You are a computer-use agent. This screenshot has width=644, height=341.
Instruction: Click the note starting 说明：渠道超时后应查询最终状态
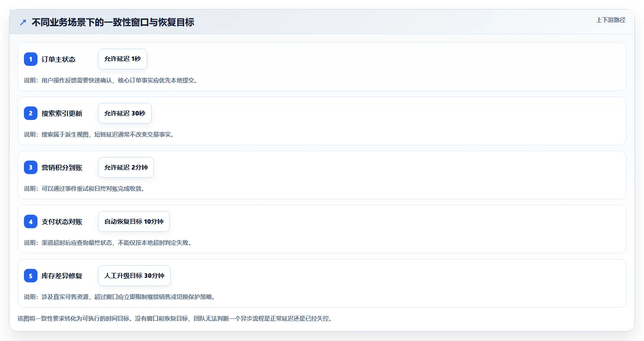click(x=107, y=243)
